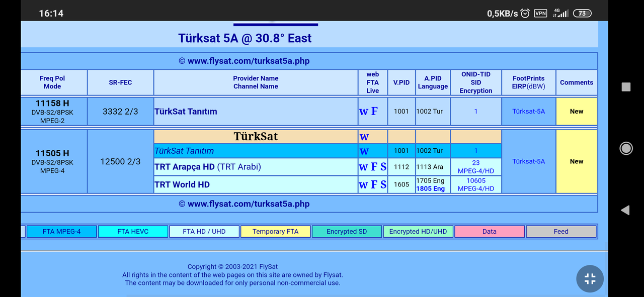Tap the Android back navigation triangle
The width and height of the screenshot is (644, 297).
(x=625, y=210)
